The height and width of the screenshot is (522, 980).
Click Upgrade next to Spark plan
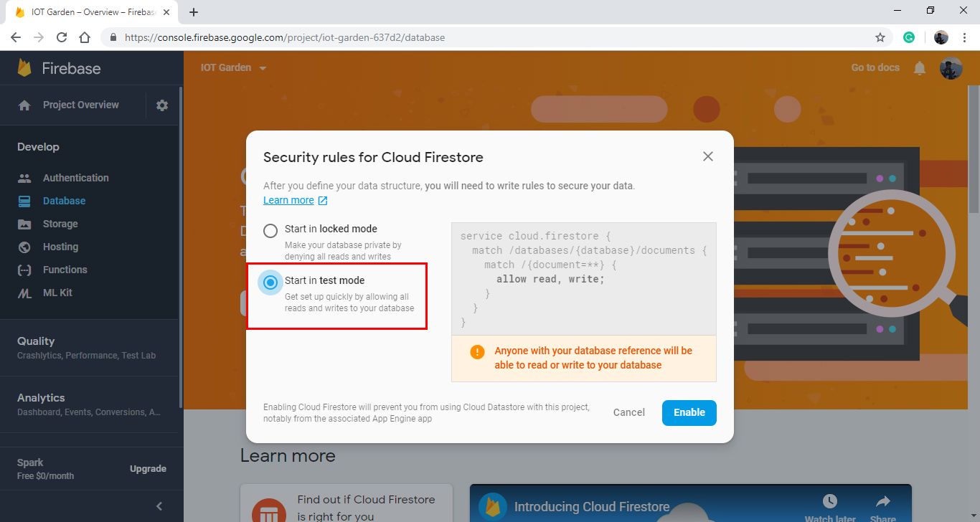pyautogui.click(x=148, y=469)
